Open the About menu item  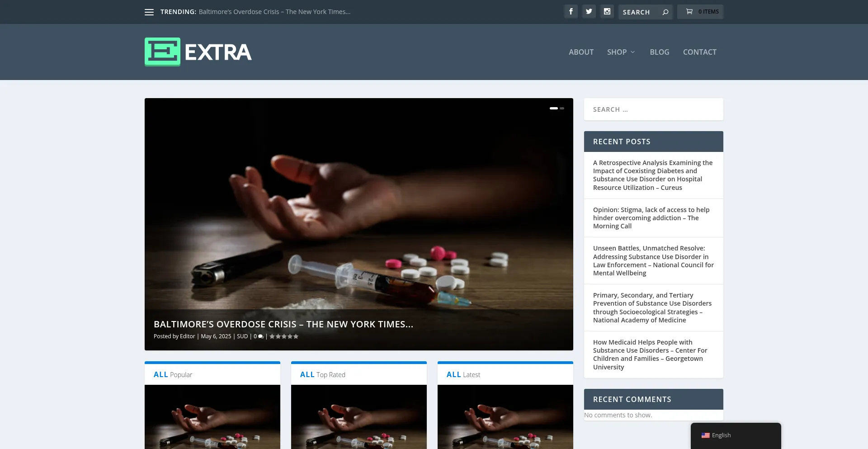point(581,52)
